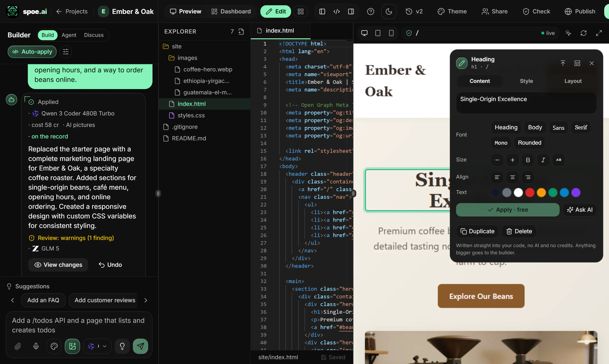Click the grid view icon beside Edit
The image size is (609, 364).
click(x=301, y=11)
